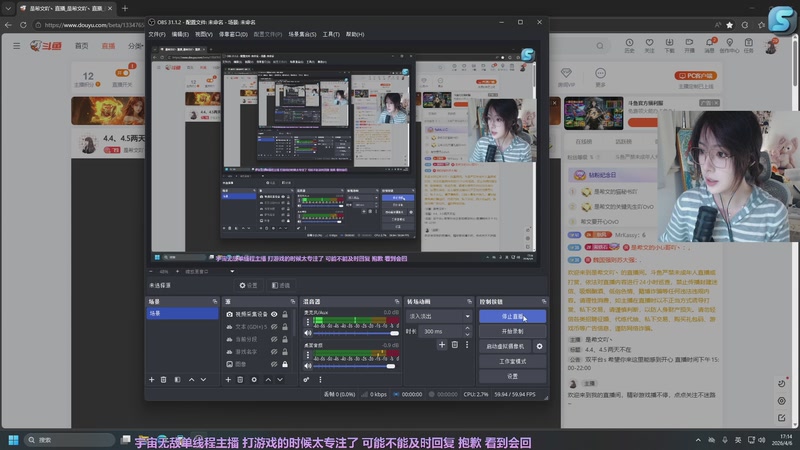
Task: Open 麦克风/Aux channel options menu
Action: pos(308,322)
